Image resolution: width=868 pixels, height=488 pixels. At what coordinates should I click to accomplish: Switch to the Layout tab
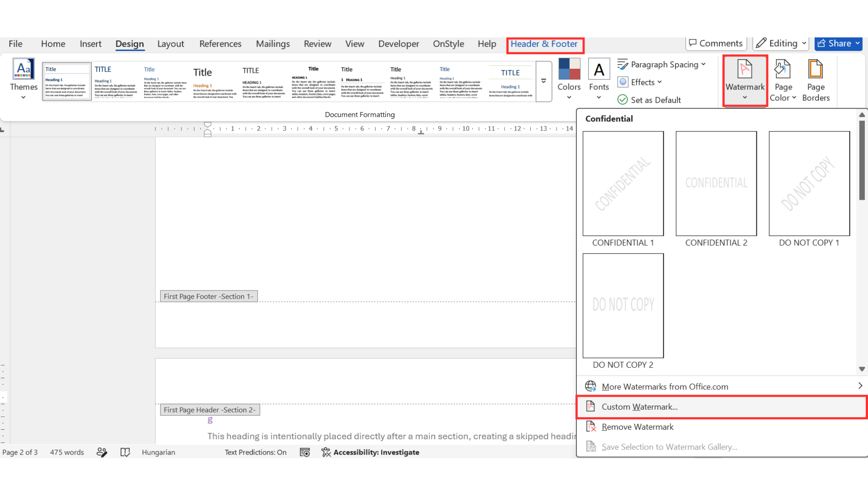point(170,44)
